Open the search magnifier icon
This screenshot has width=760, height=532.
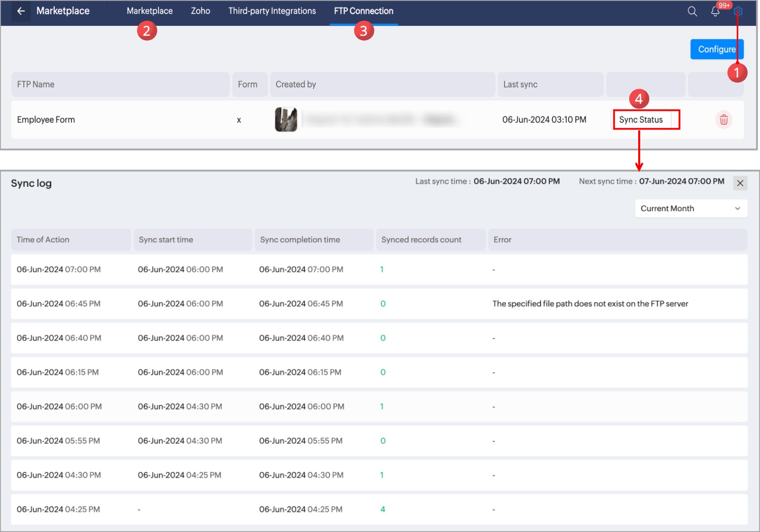click(x=692, y=12)
